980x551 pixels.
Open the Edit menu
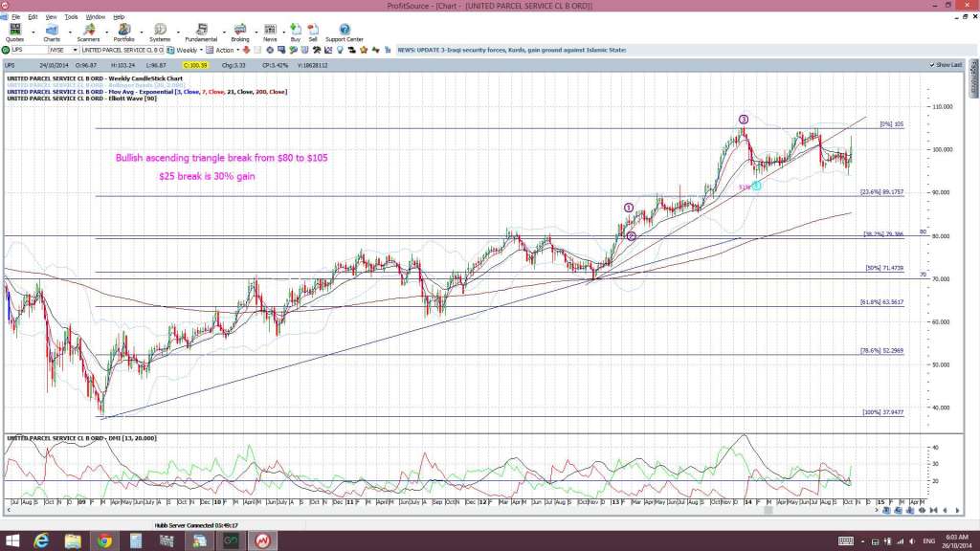point(33,17)
